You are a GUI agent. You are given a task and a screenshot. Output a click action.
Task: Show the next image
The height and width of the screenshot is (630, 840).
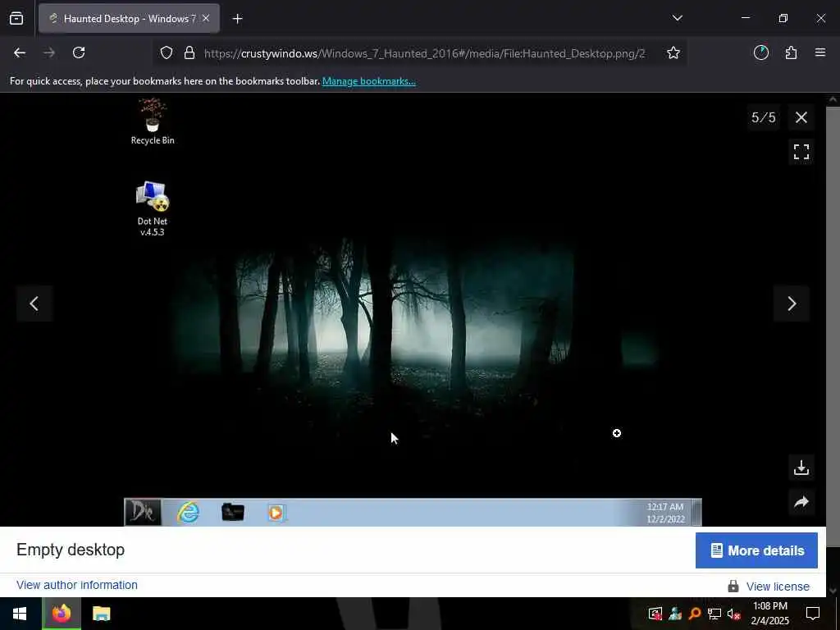(x=792, y=304)
